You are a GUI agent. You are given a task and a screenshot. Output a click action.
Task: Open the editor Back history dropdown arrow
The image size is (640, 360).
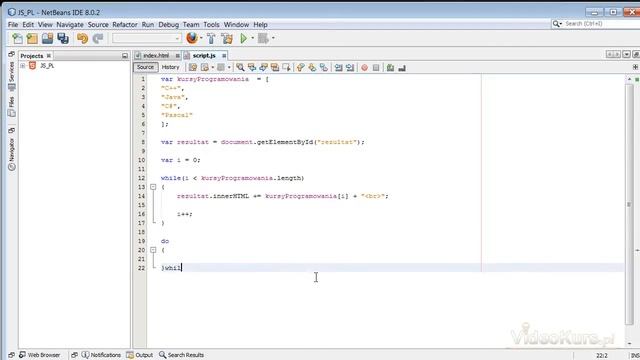[x=212, y=67]
